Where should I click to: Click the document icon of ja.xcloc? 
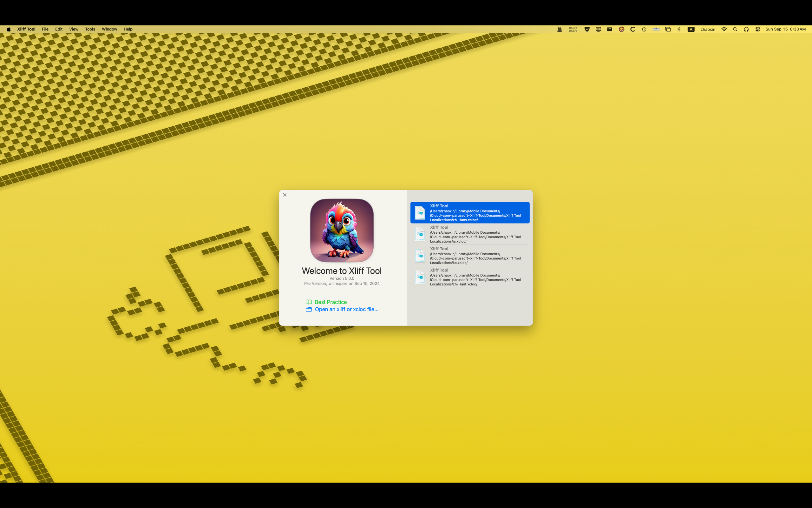pyautogui.click(x=420, y=234)
